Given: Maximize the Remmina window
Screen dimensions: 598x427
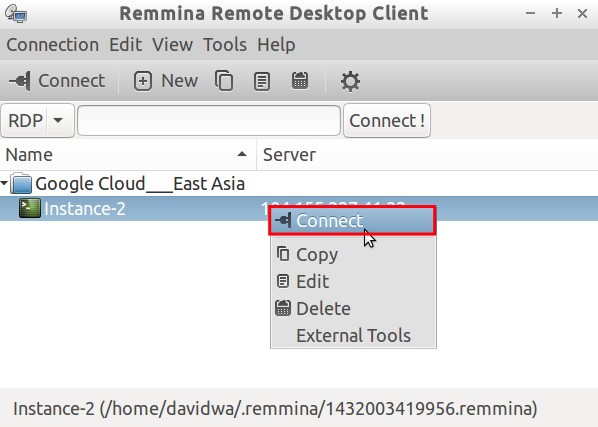Looking at the screenshot, I should coord(557,13).
